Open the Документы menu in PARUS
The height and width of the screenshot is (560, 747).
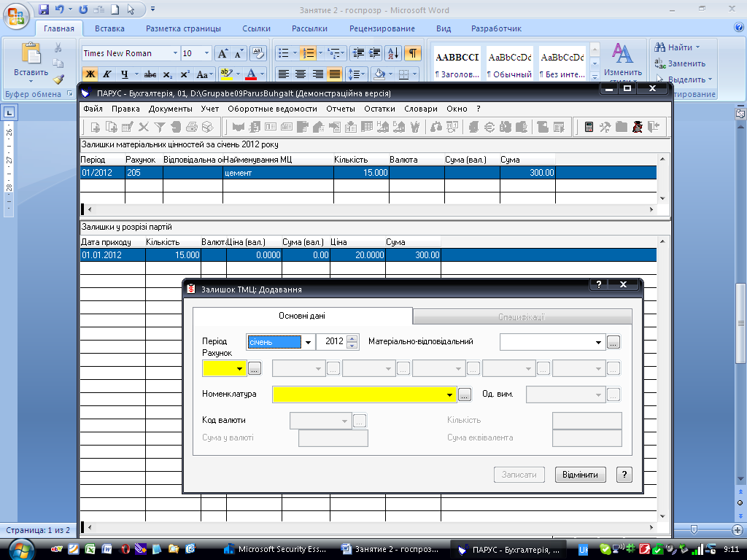(170, 109)
